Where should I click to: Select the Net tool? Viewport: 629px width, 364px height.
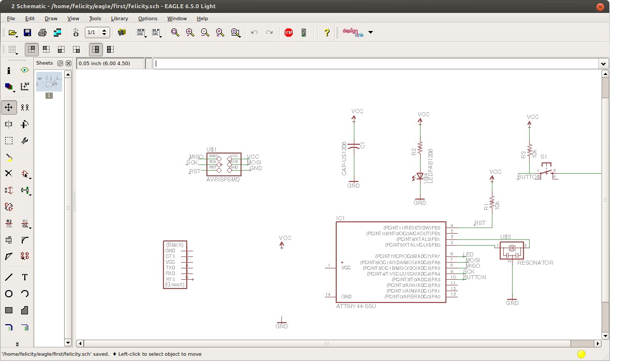pos(24,327)
